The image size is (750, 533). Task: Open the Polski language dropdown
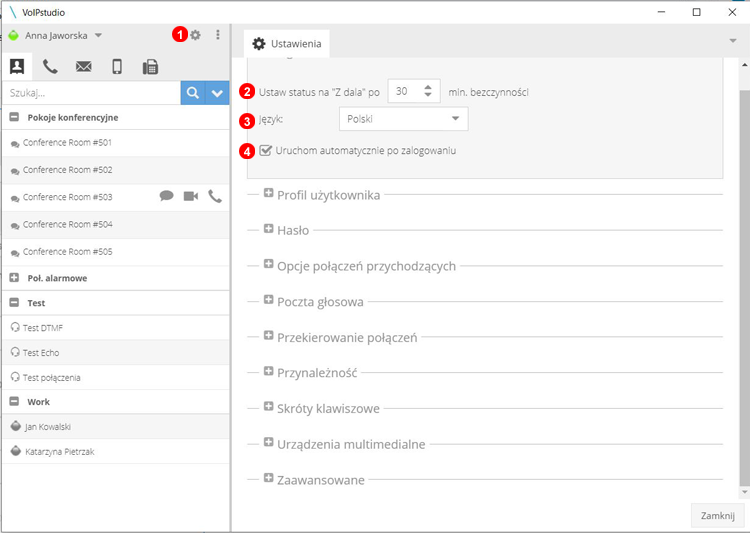coord(403,119)
